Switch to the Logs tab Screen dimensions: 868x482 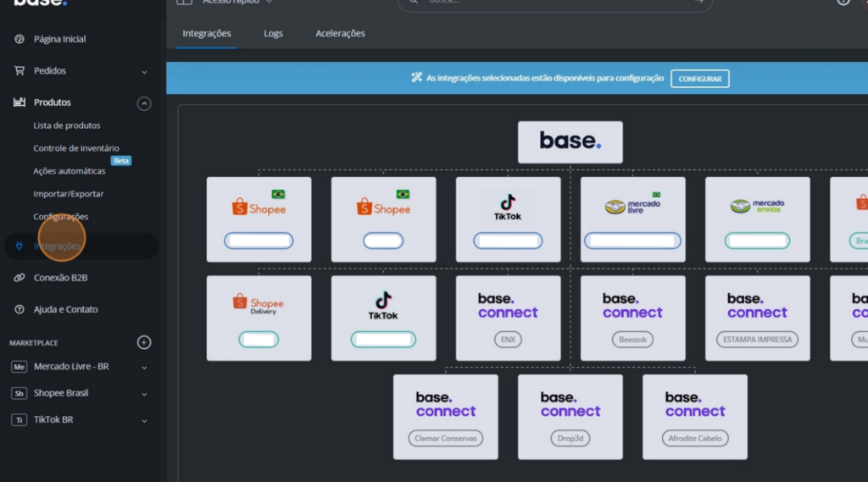(x=273, y=34)
